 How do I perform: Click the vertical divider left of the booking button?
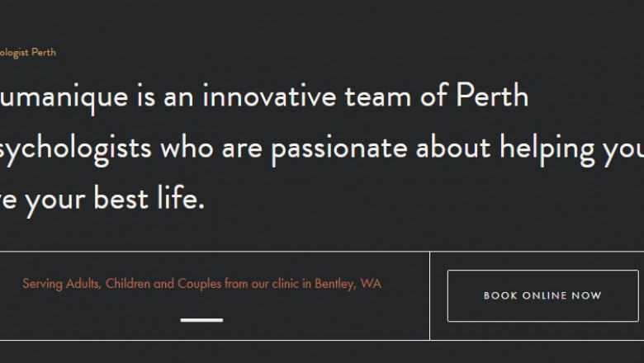click(x=429, y=295)
